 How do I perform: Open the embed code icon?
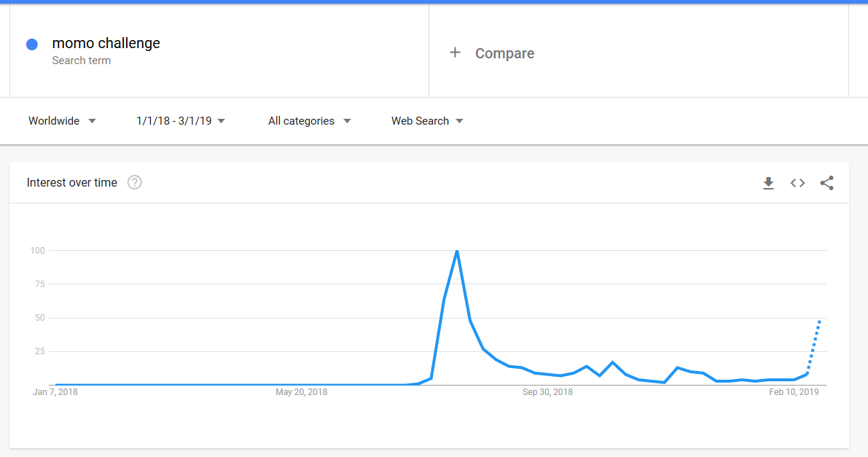pyautogui.click(x=798, y=183)
